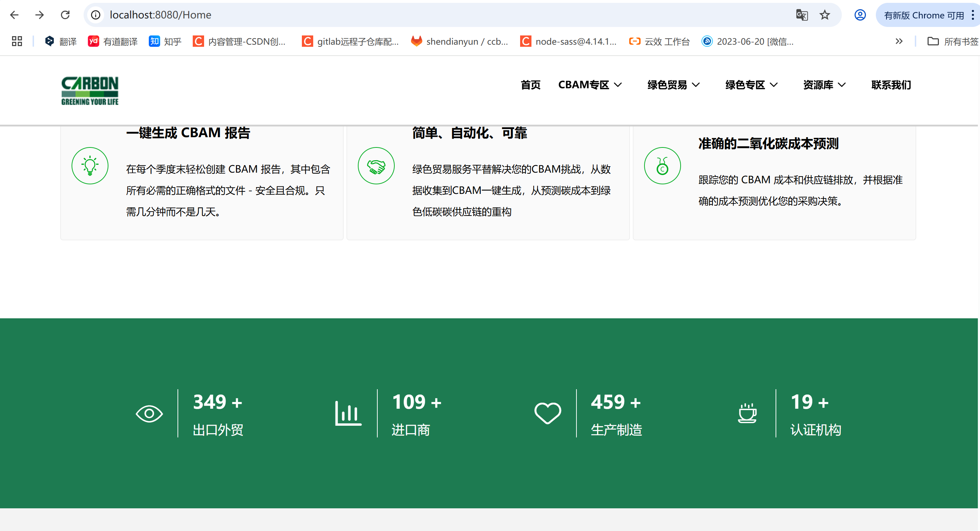Image resolution: width=980 pixels, height=531 pixels.
Task: Open the Google Translate page icon
Action: click(801, 15)
